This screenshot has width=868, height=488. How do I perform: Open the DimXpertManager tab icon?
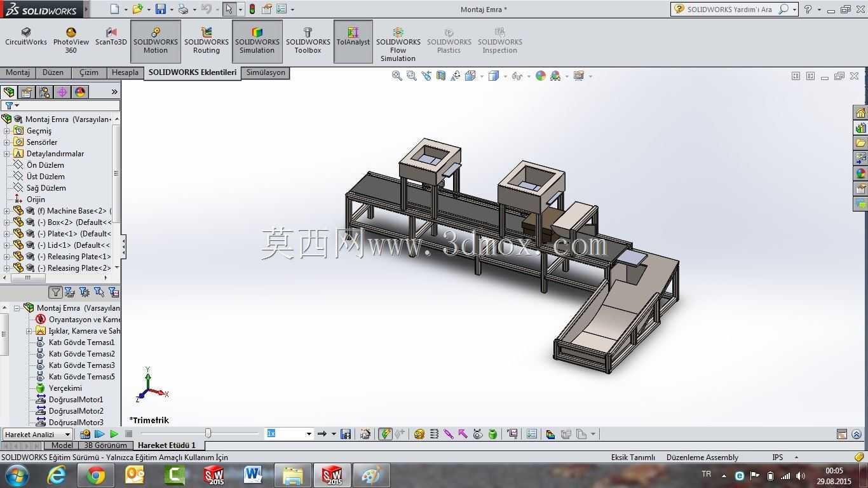(62, 92)
